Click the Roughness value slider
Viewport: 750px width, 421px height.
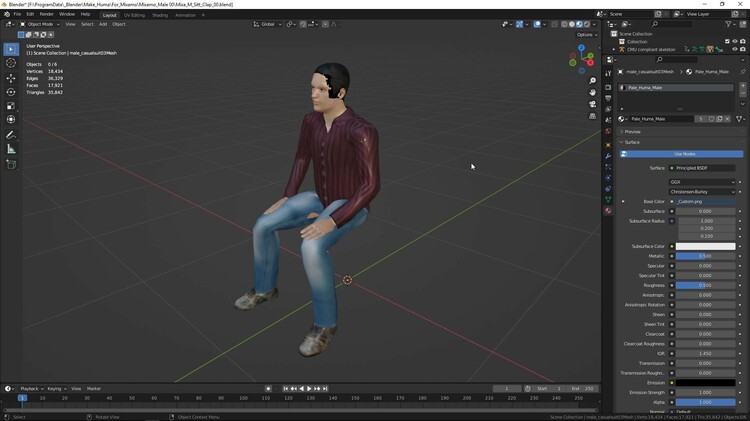tap(704, 285)
